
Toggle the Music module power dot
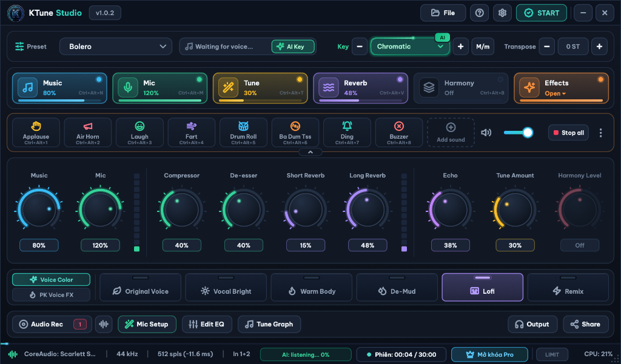(99, 79)
